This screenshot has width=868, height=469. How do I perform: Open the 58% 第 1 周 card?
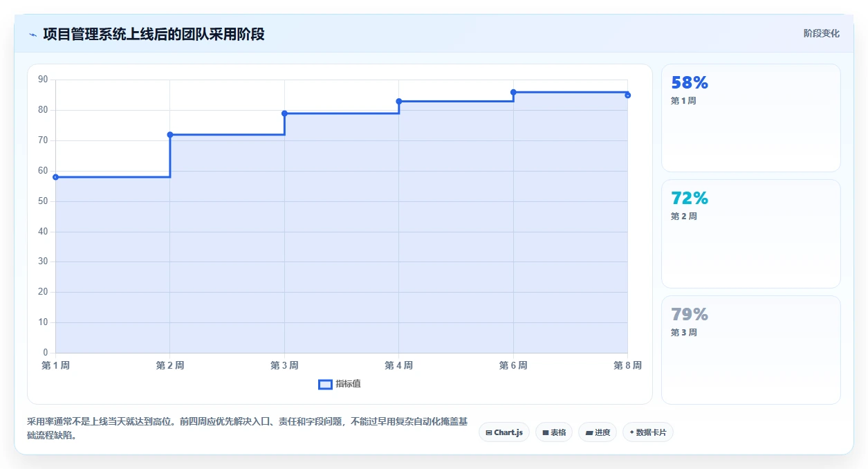(x=751, y=118)
